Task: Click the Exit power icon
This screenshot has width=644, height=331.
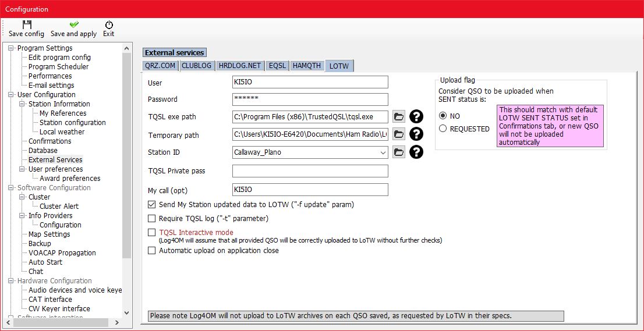Action: [x=109, y=24]
